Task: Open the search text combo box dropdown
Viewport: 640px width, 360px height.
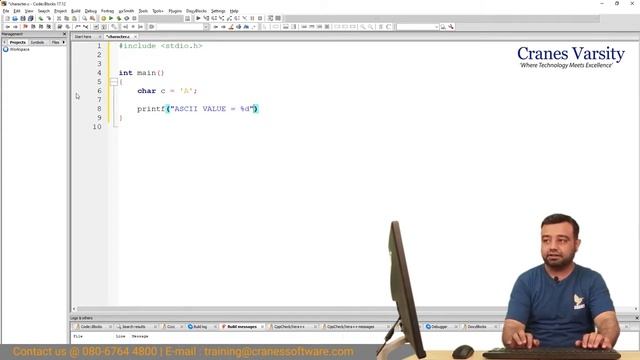Action: click(436, 27)
